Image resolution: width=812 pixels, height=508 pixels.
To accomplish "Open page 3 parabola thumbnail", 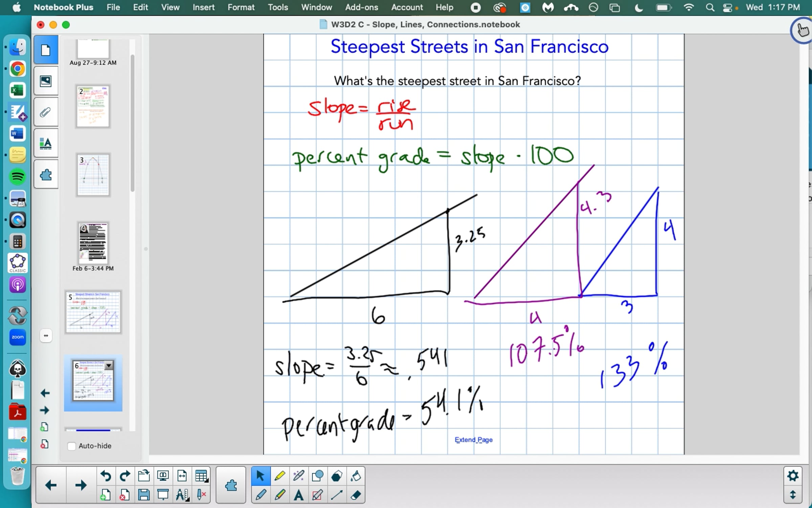I will (93, 175).
